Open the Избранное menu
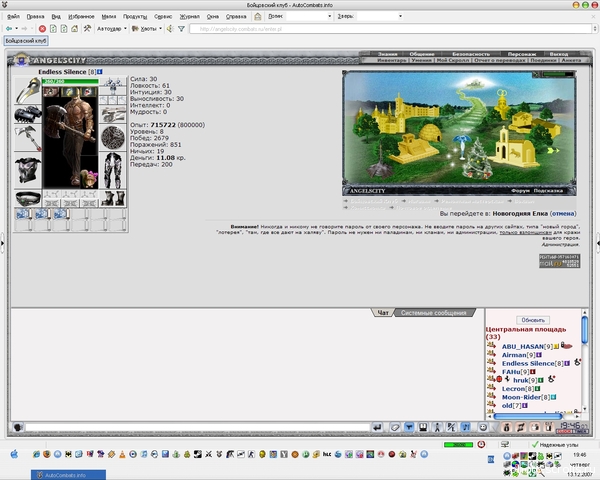Screen dimensions: 600x480 (81, 16)
